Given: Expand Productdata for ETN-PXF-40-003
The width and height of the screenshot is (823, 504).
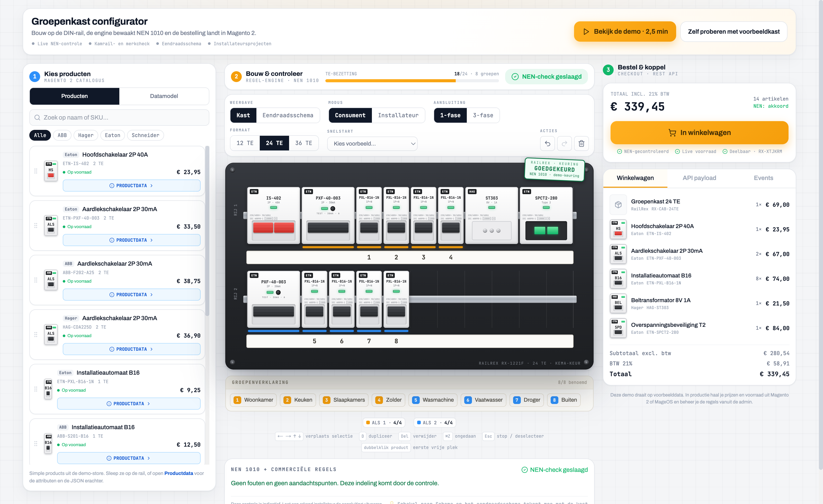Looking at the screenshot, I should [132, 240].
